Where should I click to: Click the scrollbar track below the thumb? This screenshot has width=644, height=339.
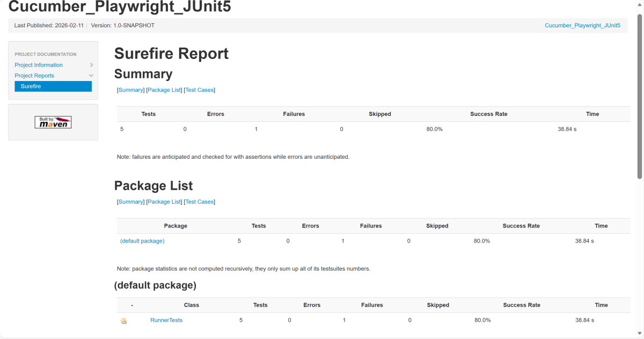click(639, 257)
